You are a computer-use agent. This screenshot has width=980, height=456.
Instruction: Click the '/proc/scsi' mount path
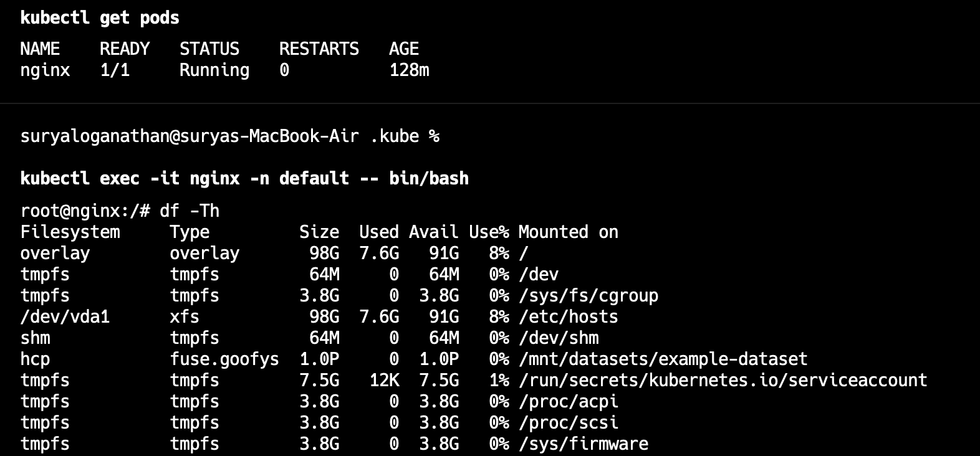tap(569, 423)
